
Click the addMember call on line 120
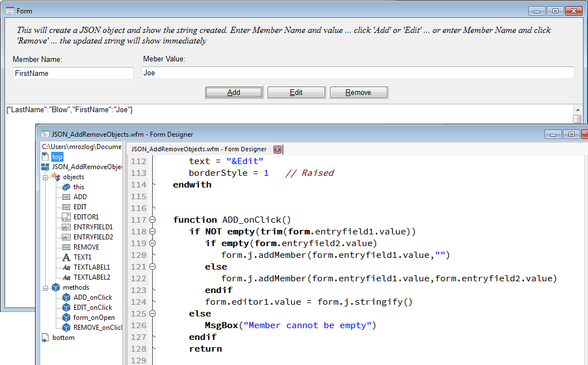[x=336, y=255]
